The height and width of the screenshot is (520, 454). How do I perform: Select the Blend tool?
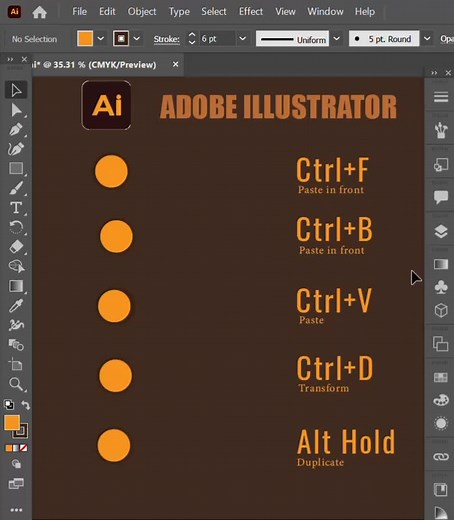(x=16, y=345)
